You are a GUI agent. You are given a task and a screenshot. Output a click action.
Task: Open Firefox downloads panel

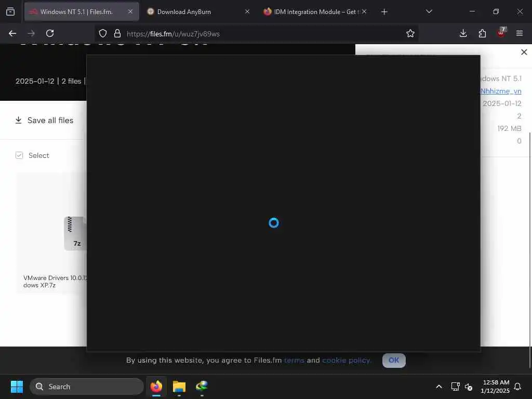[463, 33]
